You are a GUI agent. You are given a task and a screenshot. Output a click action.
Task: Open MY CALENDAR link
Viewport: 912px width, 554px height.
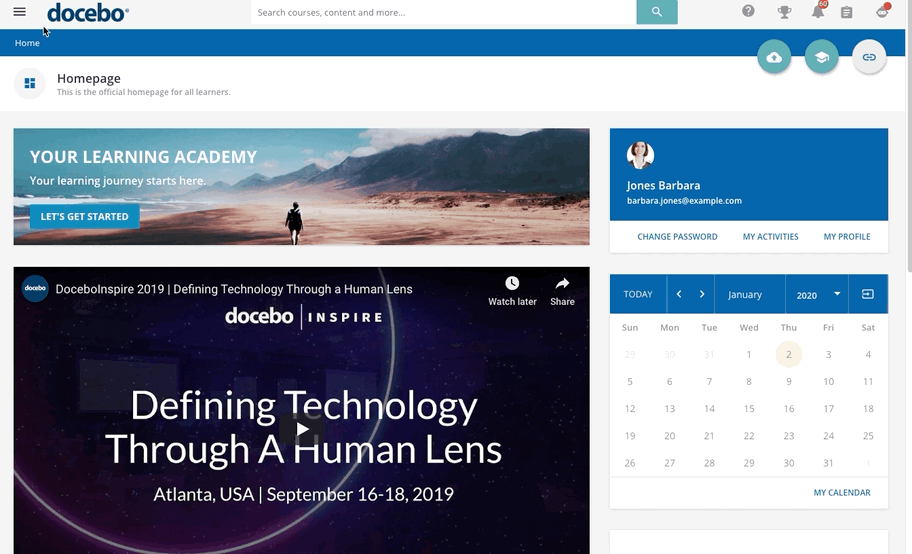842,493
